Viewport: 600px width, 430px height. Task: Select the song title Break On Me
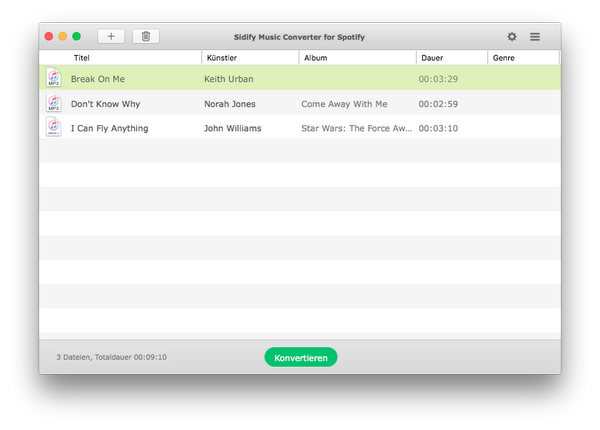tap(98, 79)
